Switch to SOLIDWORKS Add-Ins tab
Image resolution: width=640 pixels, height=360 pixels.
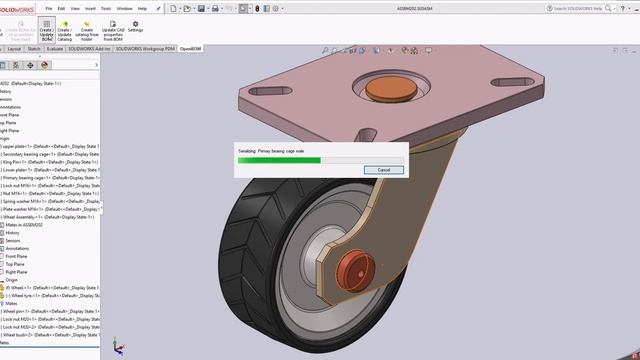coord(89,49)
